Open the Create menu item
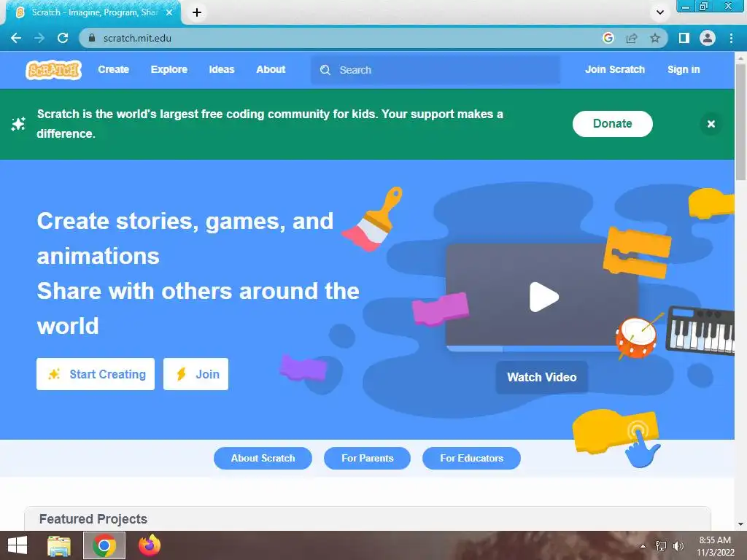Image resolution: width=747 pixels, height=560 pixels. [x=113, y=69]
